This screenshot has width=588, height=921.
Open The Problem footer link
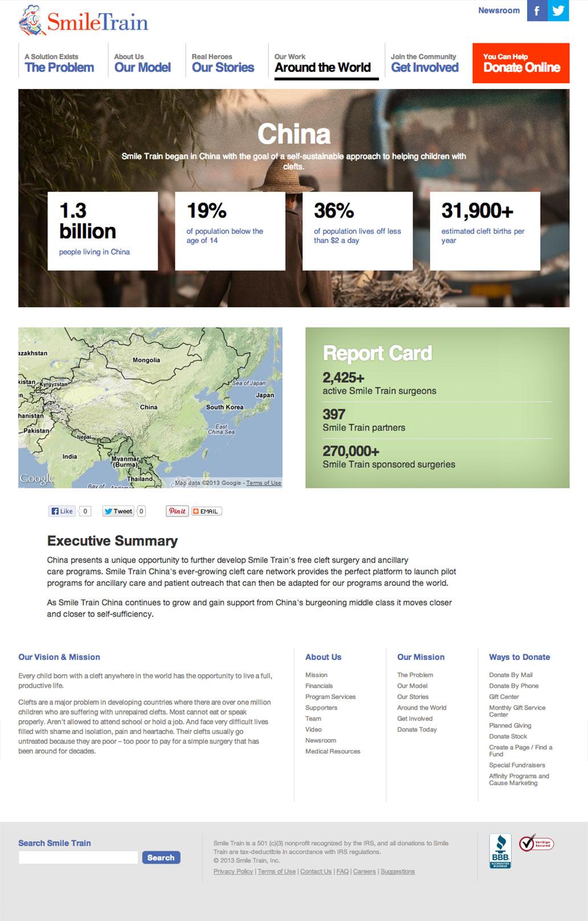(x=415, y=675)
